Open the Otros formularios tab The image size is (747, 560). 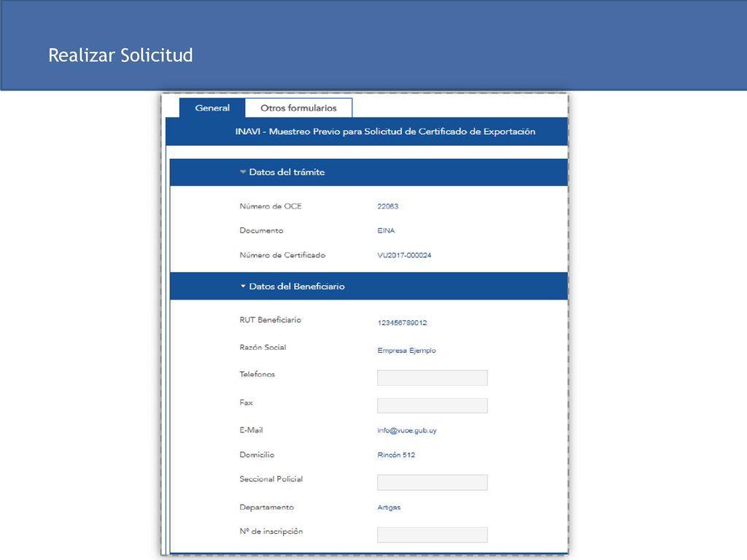point(298,108)
